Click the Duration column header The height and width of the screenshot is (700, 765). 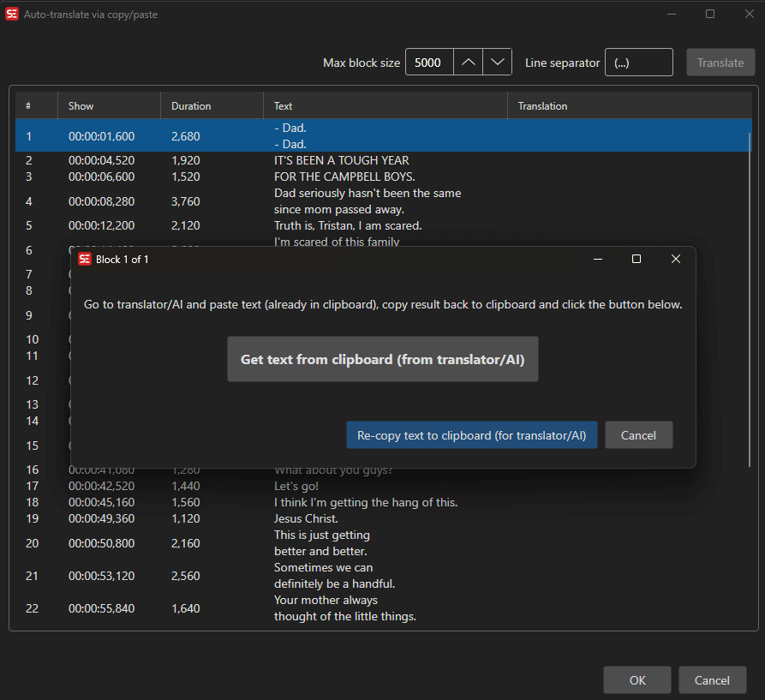191,106
